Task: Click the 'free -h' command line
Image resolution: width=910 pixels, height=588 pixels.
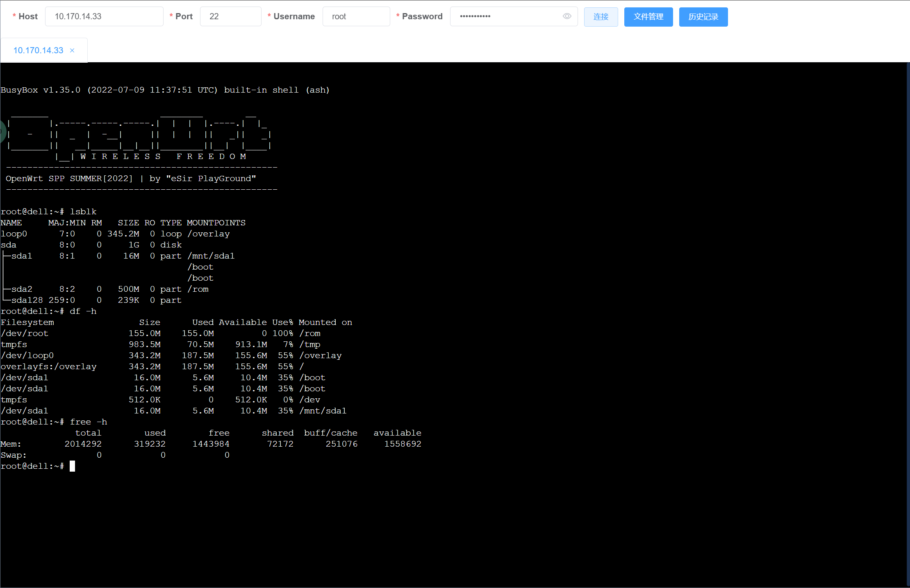Action: point(88,422)
